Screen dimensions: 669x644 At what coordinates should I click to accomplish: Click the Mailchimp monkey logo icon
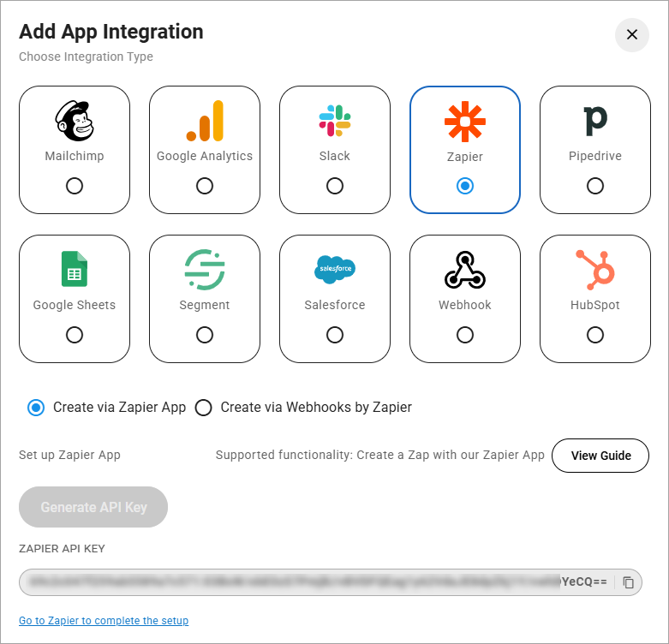click(75, 121)
